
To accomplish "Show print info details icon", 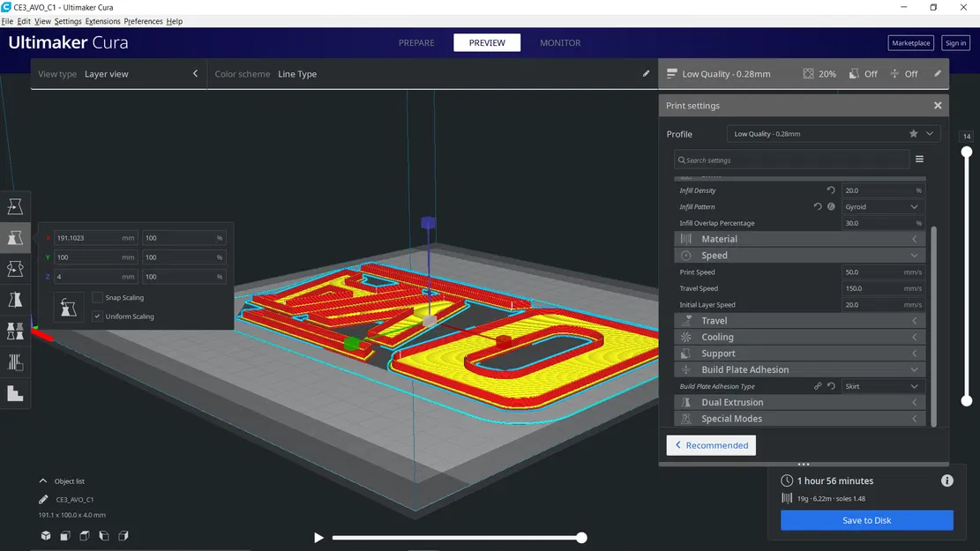I will point(946,480).
